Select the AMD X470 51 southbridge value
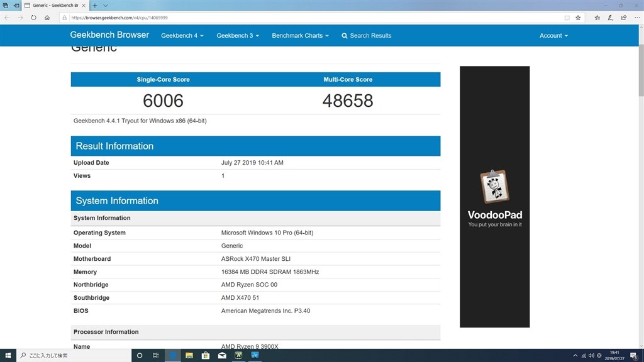644x362 pixels. (x=240, y=297)
